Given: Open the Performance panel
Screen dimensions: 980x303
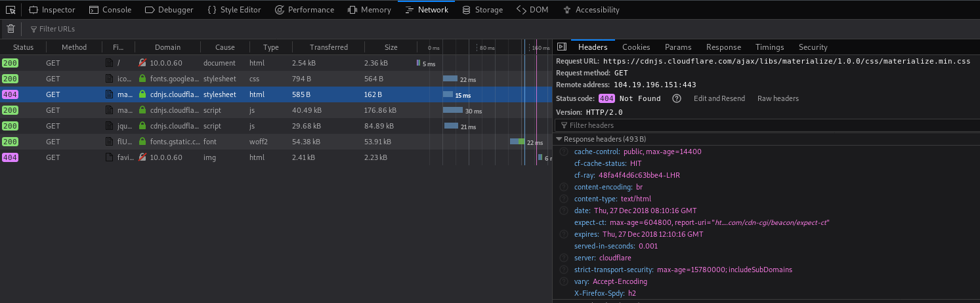Looking at the screenshot, I should [304, 10].
